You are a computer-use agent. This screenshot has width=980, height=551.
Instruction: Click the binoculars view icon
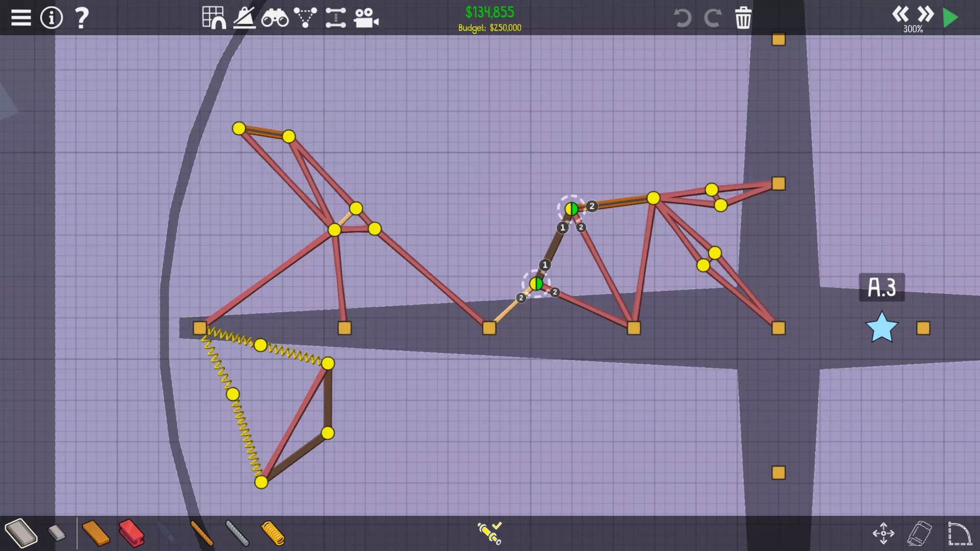pyautogui.click(x=275, y=18)
